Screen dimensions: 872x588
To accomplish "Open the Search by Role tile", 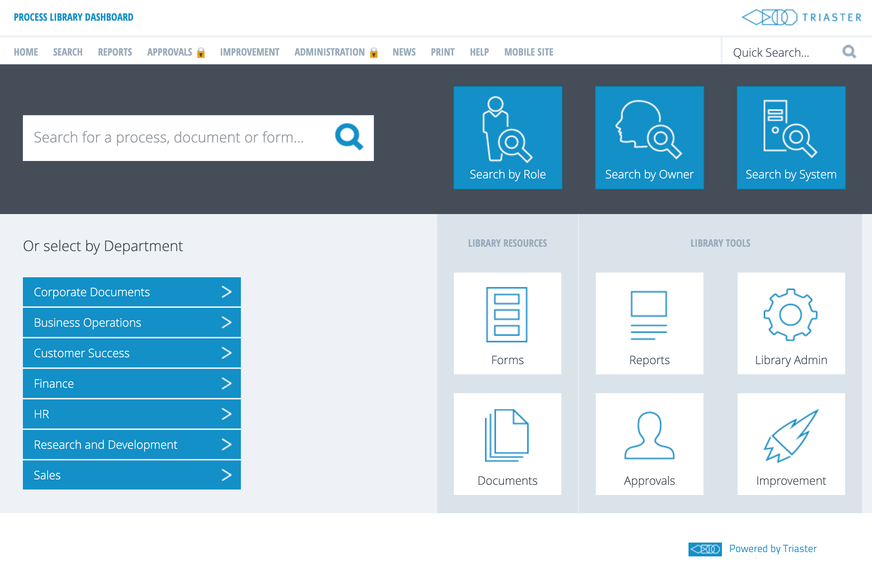I will (x=508, y=138).
